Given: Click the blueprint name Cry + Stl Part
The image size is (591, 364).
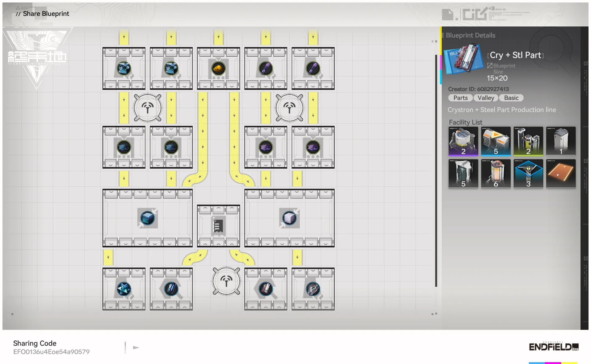Looking at the screenshot, I should point(515,55).
